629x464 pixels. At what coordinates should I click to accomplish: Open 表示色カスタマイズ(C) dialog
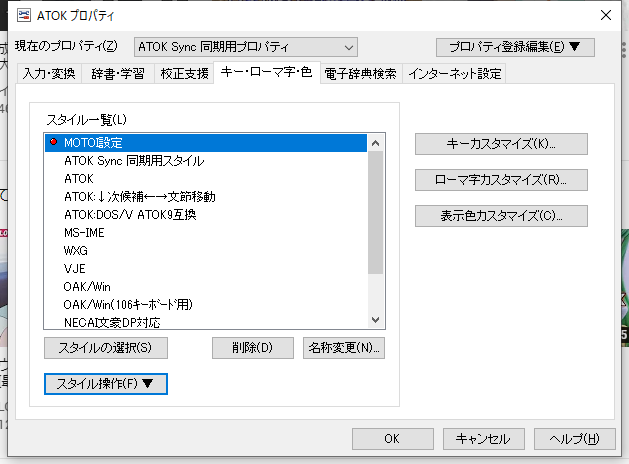pyautogui.click(x=501, y=216)
